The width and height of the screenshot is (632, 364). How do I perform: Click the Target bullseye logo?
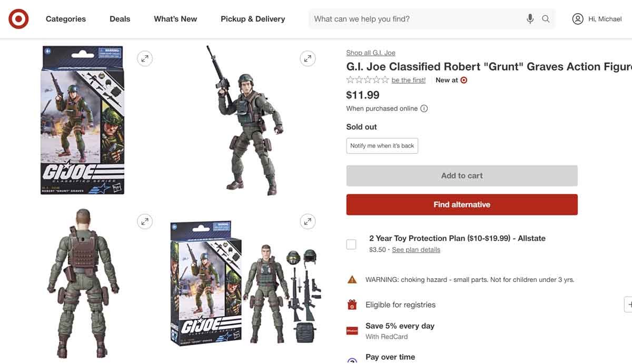16,17
